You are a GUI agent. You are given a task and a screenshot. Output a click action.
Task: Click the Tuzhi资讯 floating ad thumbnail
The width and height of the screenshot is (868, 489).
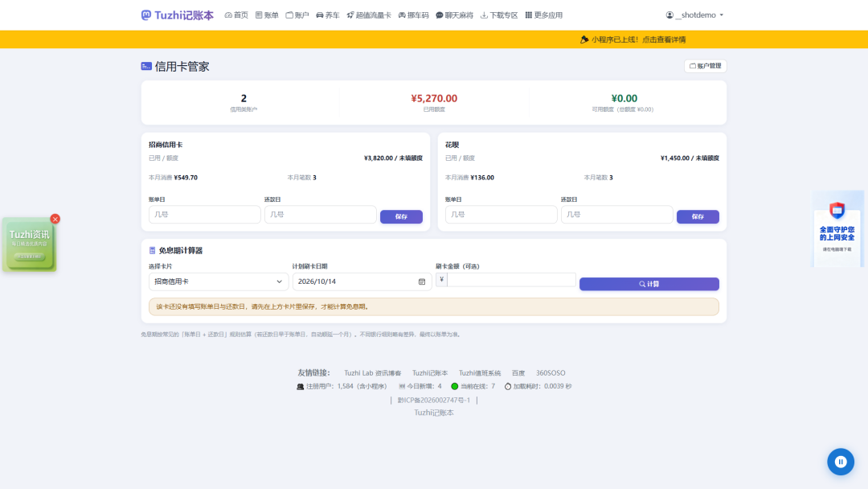coord(29,244)
